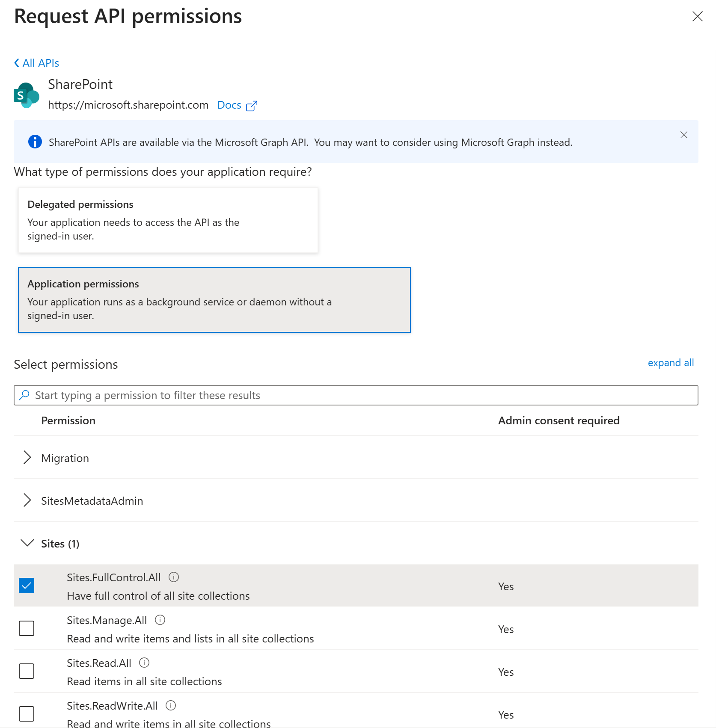
Task: Click the SharePoint logo icon
Action: tap(26, 94)
